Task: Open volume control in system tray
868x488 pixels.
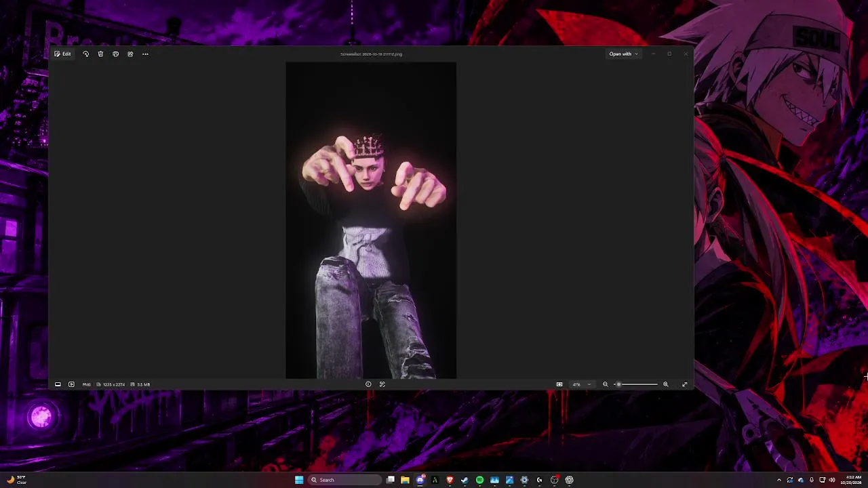Action: coord(832,480)
